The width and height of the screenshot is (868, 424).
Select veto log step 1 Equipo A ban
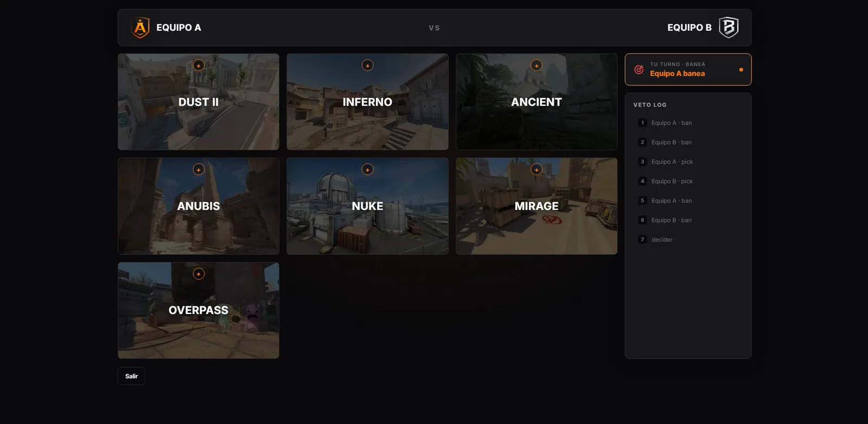click(x=688, y=123)
